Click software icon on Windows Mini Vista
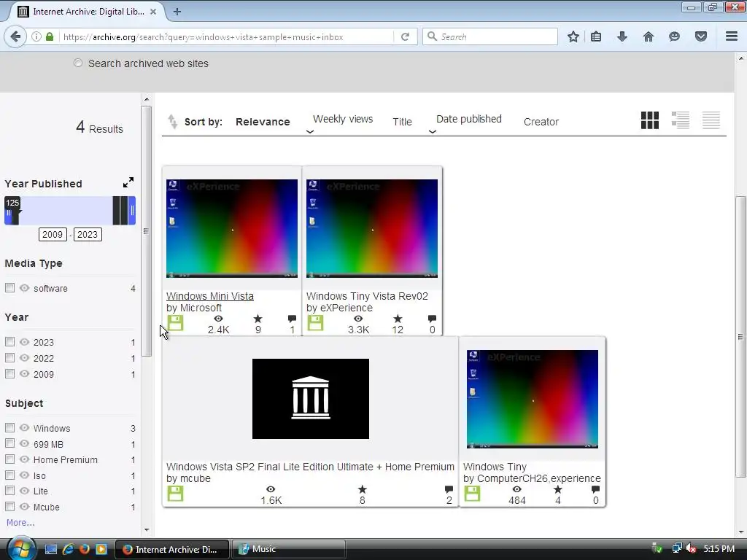Screen dimensions: 747x560 pyautogui.click(x=175, y=323)
